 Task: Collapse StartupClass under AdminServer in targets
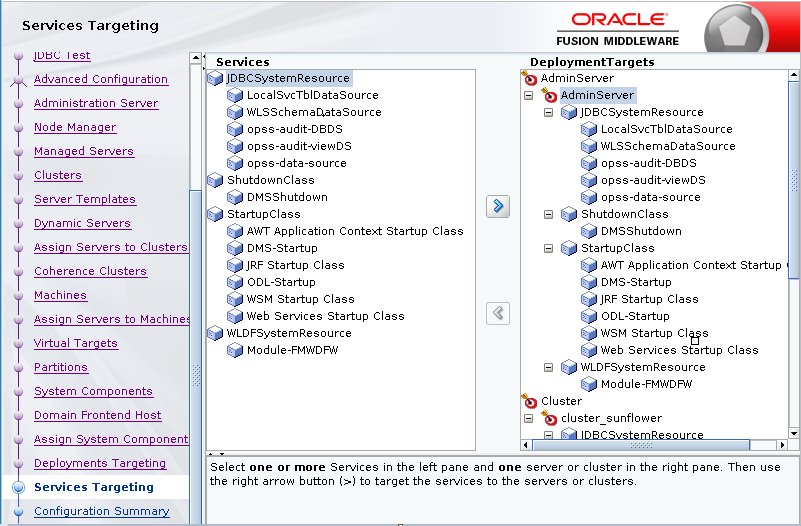tap(548, 248)
